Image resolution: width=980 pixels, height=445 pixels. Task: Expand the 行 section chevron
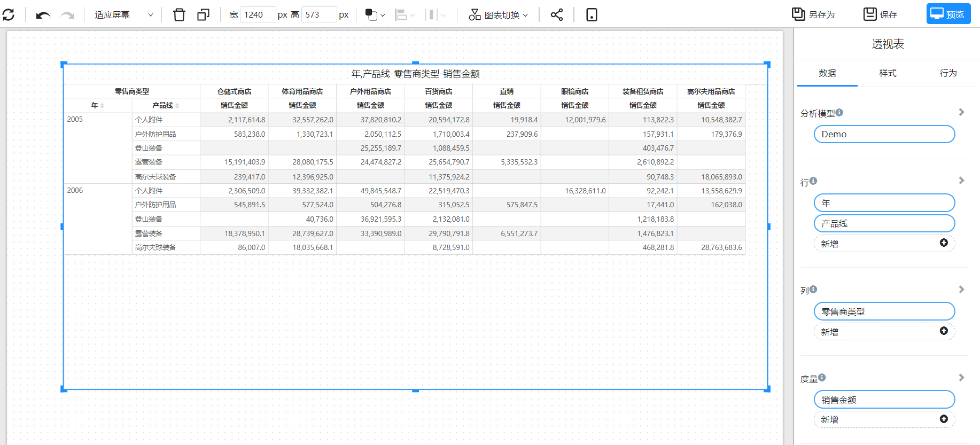(x=961, y=181)
